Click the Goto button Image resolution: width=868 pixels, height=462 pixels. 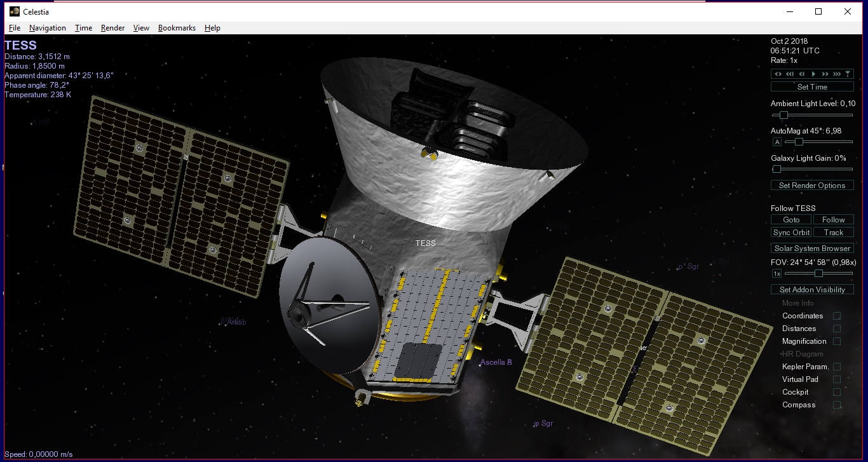(791, 220)
